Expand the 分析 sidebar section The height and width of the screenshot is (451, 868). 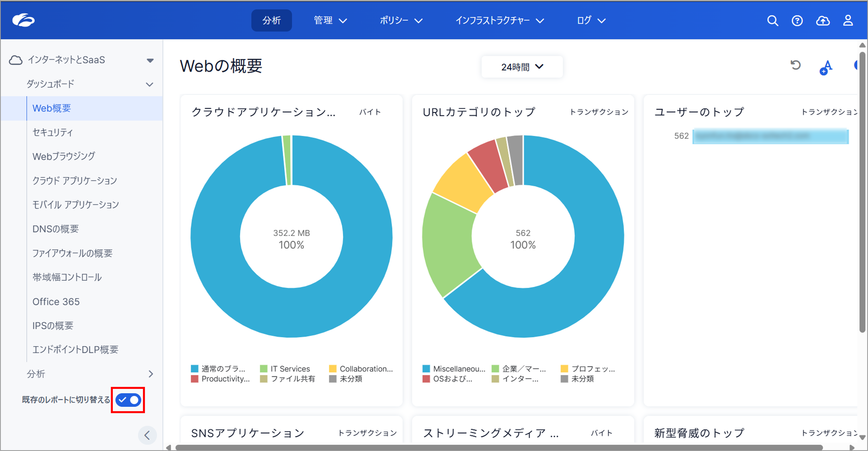coord(151,374)
